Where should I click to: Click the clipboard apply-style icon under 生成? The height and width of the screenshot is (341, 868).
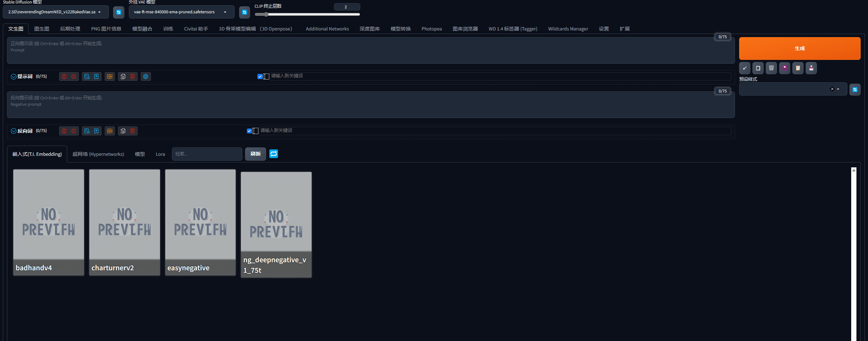[x=798, y=68]
